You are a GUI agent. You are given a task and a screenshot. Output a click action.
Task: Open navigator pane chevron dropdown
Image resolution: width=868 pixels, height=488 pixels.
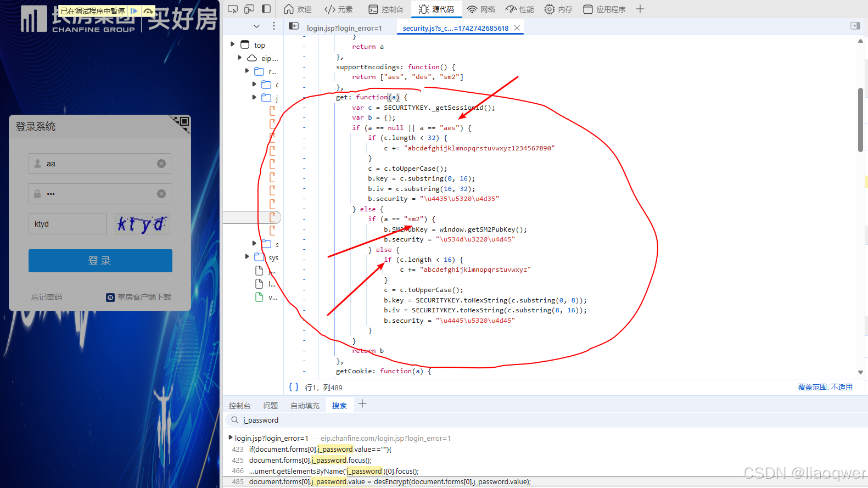click(256, 26)
